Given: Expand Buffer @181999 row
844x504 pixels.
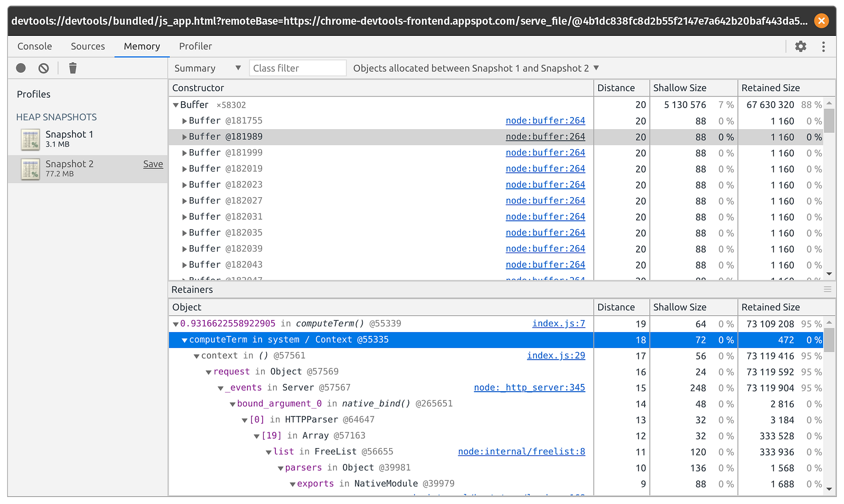Looking at the screenshot, I should 185,153.
